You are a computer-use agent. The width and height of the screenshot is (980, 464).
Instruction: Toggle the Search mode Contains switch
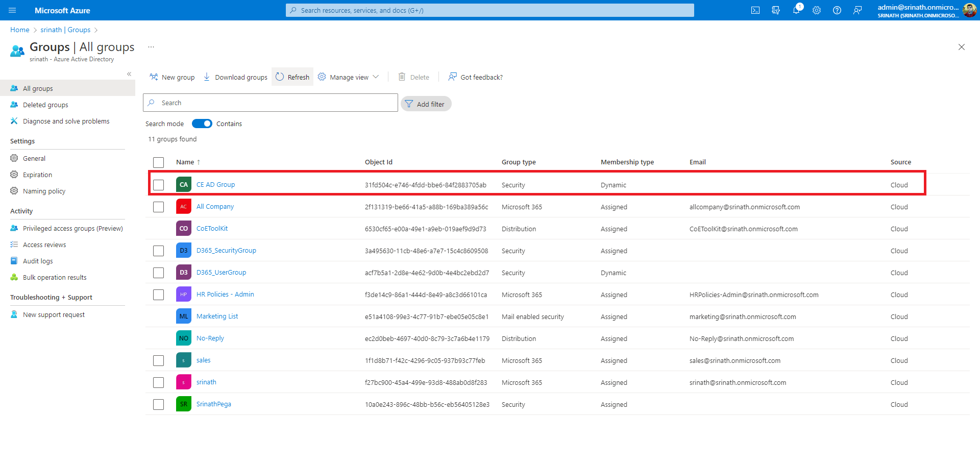coord(202,124)
